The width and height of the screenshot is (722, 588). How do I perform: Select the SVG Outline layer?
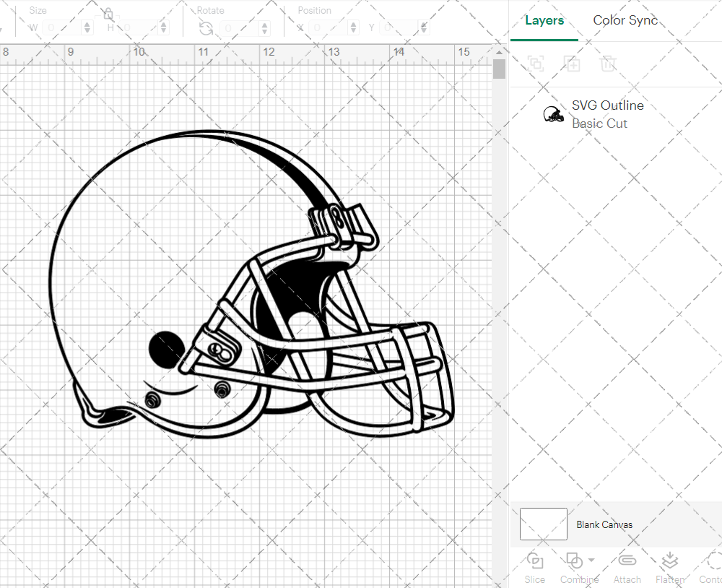[606, 114]
